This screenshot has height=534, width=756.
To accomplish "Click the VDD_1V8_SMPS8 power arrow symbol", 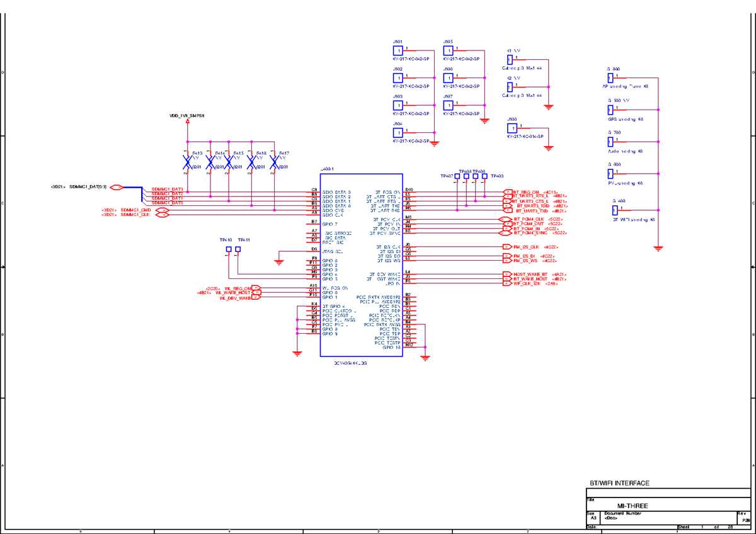I will (188, 122).
